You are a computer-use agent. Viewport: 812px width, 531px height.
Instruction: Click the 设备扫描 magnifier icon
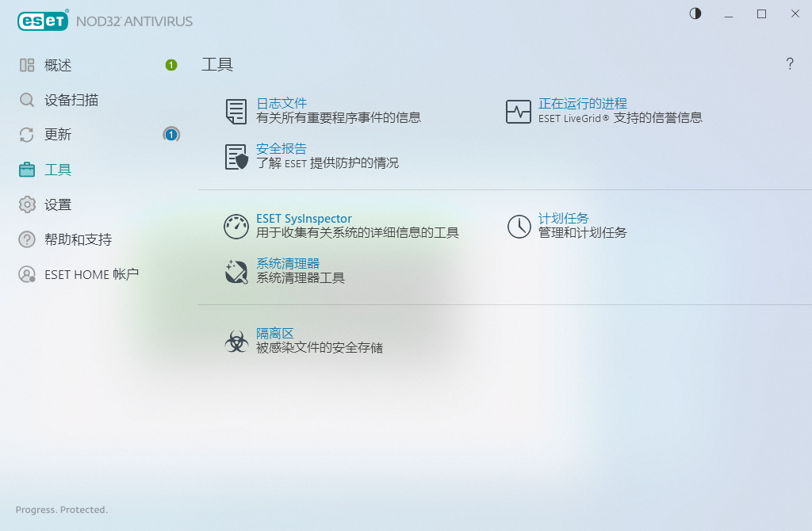click(x=27, y=100)
